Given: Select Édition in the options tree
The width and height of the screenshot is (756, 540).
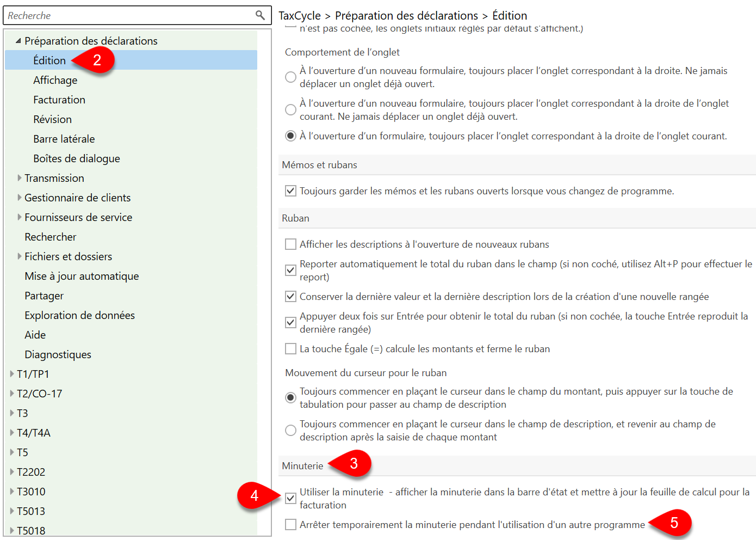Looking at the screenshot, I should coord(49,60).
